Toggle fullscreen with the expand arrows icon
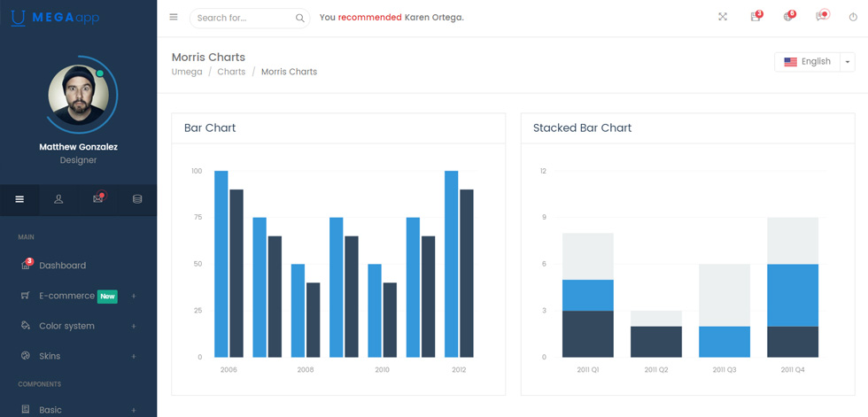This screenshot has height=417, width=868. [723, 17]
